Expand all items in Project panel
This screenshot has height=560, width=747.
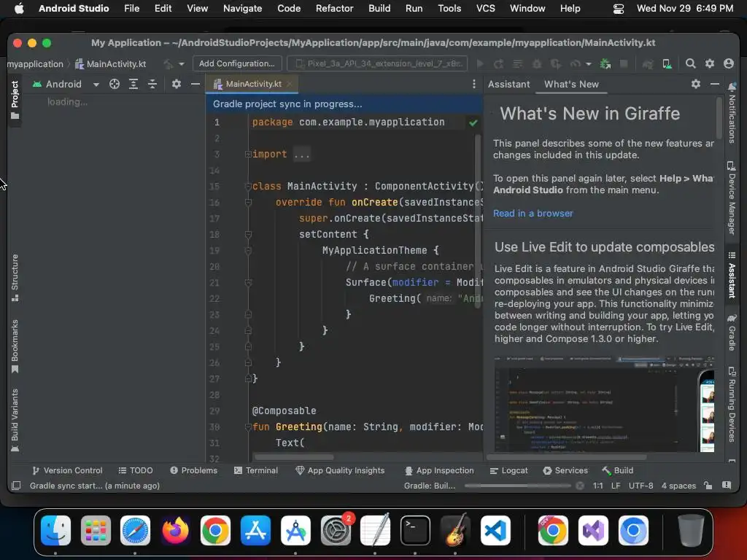point(133,85)
